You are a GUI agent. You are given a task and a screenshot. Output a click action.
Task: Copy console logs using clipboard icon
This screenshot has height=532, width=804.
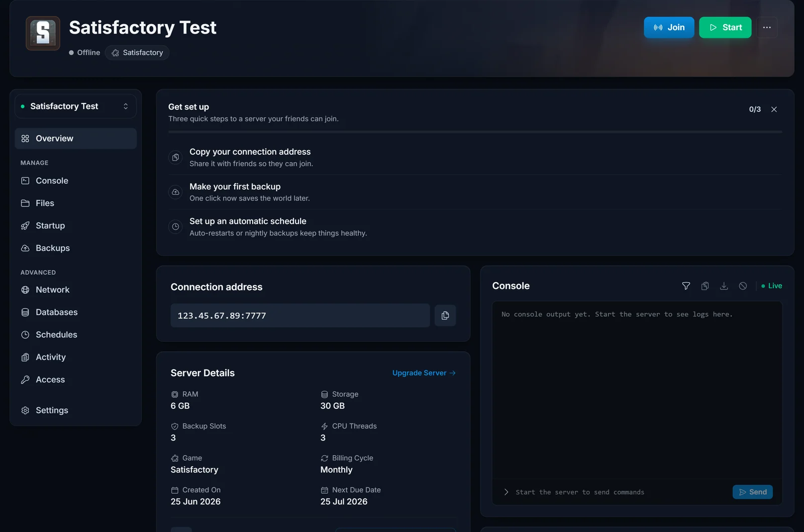pos(705,286)
